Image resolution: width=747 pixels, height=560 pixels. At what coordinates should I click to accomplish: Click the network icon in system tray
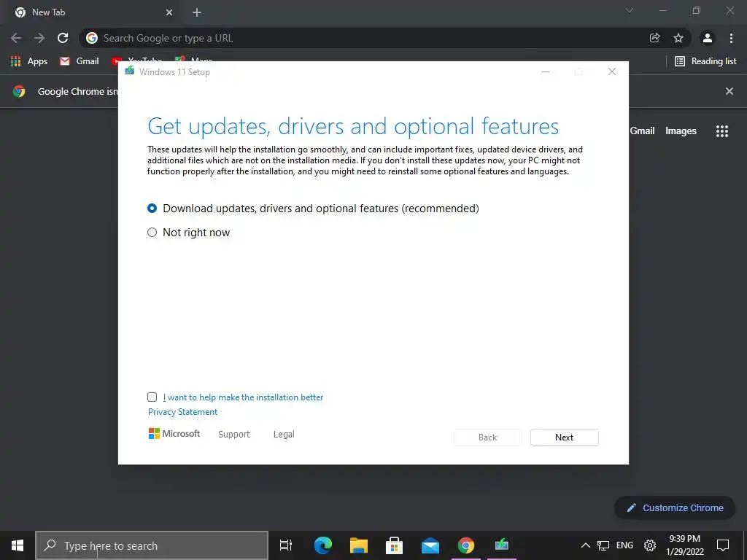[x=603, y=545]
